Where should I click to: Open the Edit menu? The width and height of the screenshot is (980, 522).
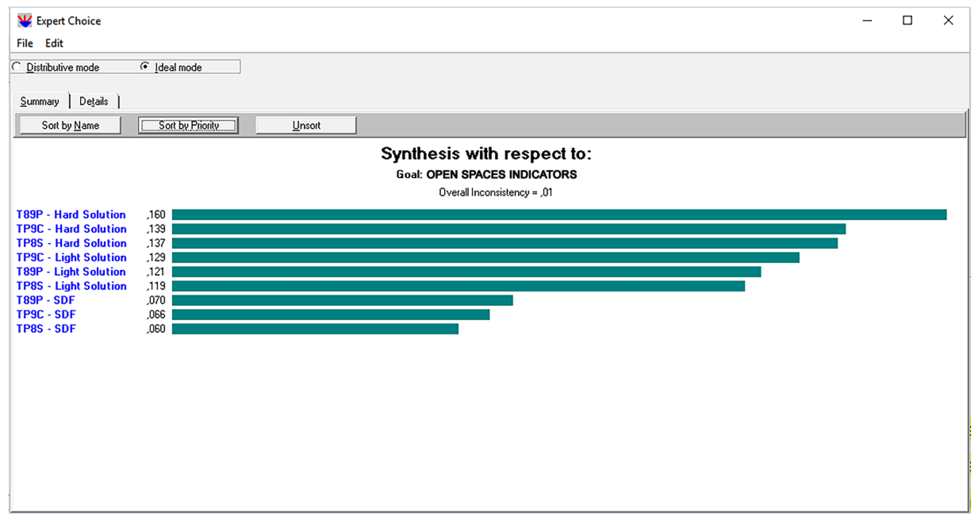[54, 43]
